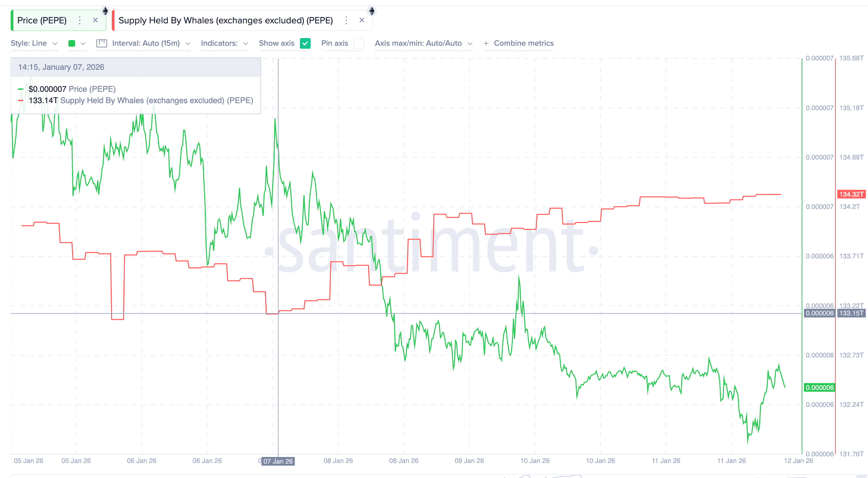Open the options menu for Supply Held By Whales
The width and height of the screenshot is (868, 478).
click(346, 20)
